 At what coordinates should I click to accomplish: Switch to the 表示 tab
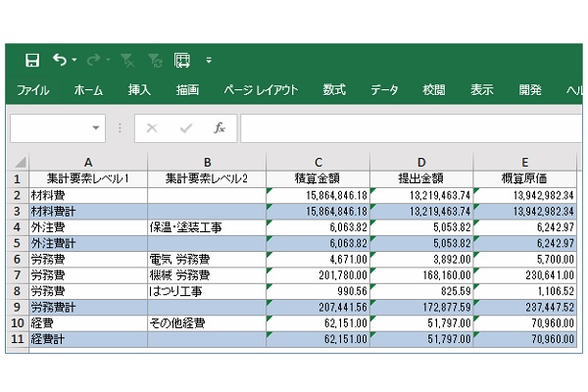coord(482,90)
